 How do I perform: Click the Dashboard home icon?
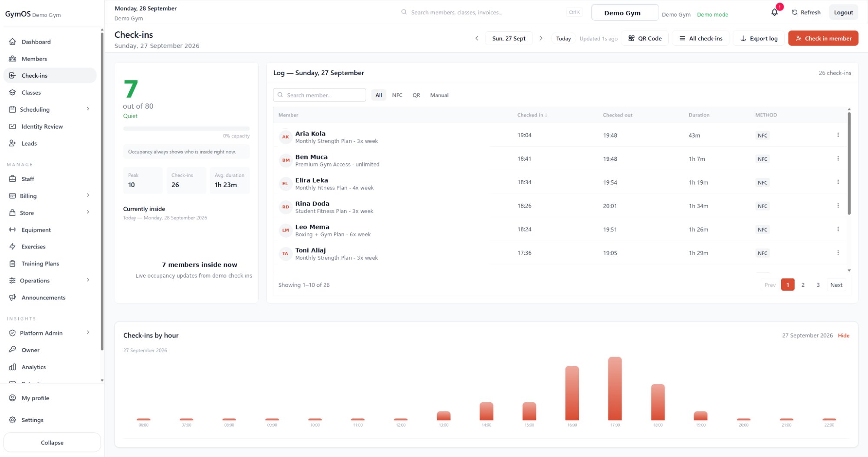click(13, 42)
